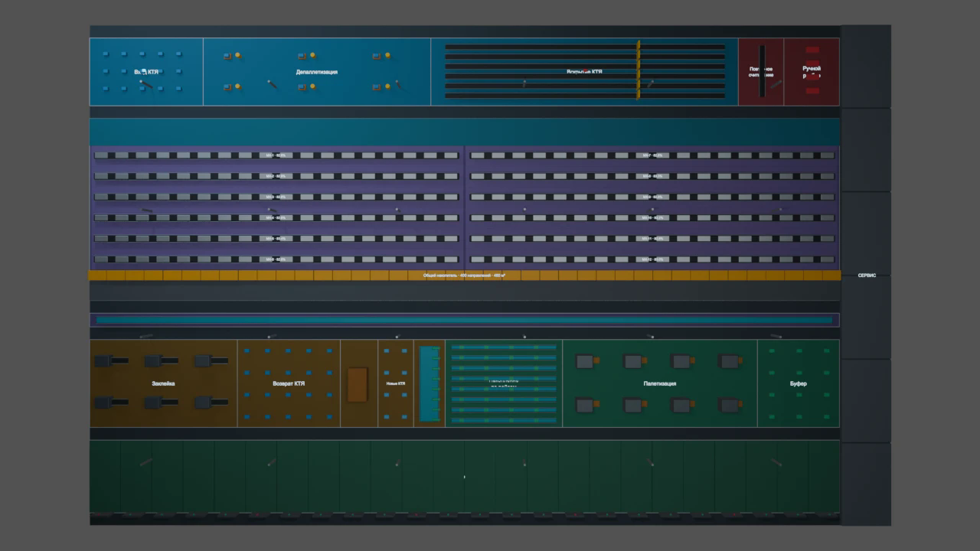Click the top-right station in Депаллетизация
The image size is (980, 551).
point(381,56)
